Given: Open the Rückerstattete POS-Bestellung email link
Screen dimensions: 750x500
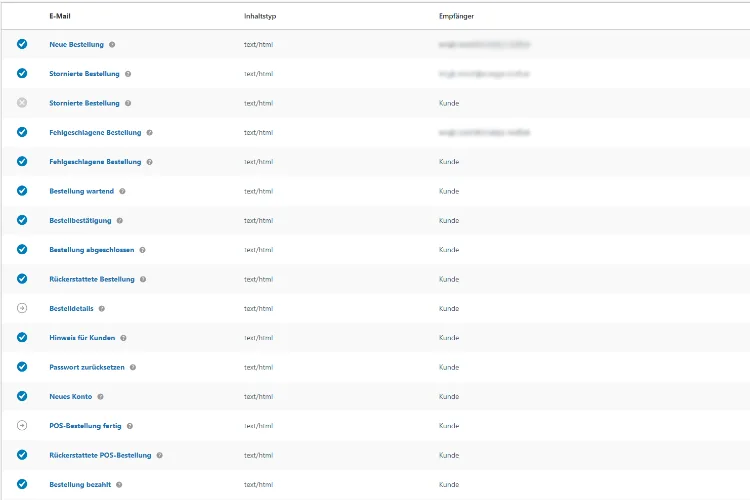Looking at the screenshot, I should click(x=100, y=456).
